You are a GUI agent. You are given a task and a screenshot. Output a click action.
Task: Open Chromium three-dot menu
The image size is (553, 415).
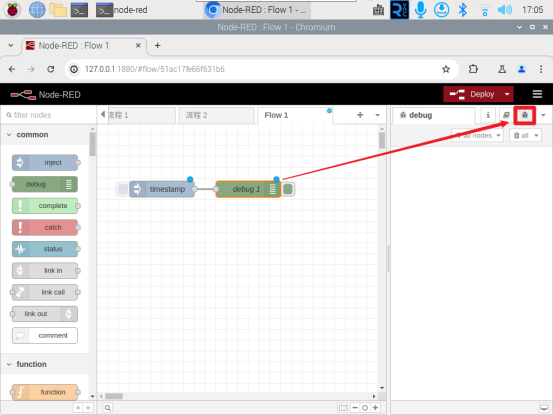(541, 69)
